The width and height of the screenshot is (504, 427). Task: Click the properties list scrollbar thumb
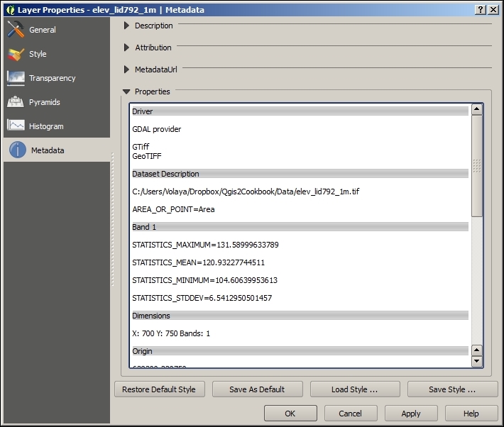point(476,165)
